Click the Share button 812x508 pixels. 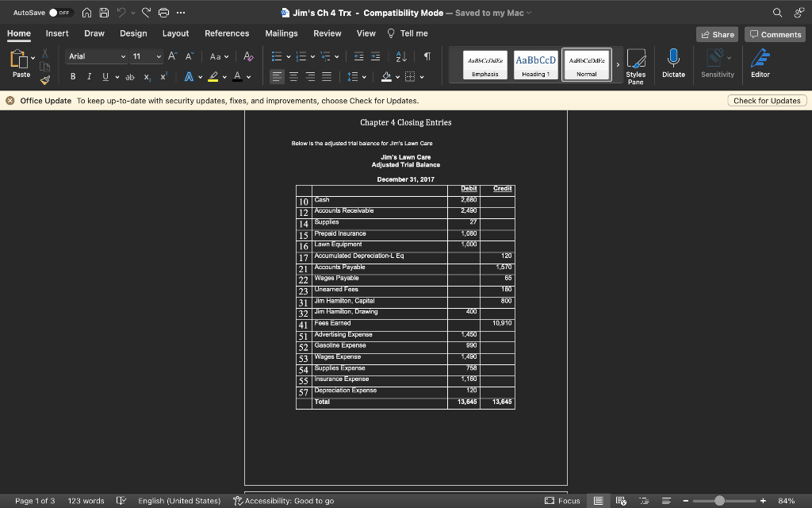(x=717, y=34)
